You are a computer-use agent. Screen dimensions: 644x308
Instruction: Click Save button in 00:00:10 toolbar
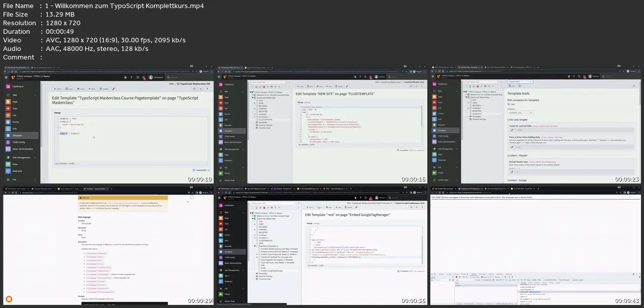tap(69, 89)
